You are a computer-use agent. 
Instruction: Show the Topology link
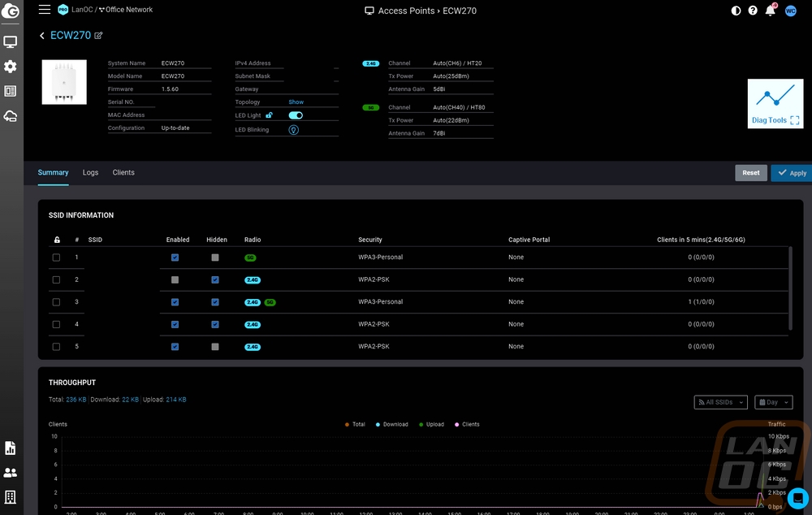296,102
